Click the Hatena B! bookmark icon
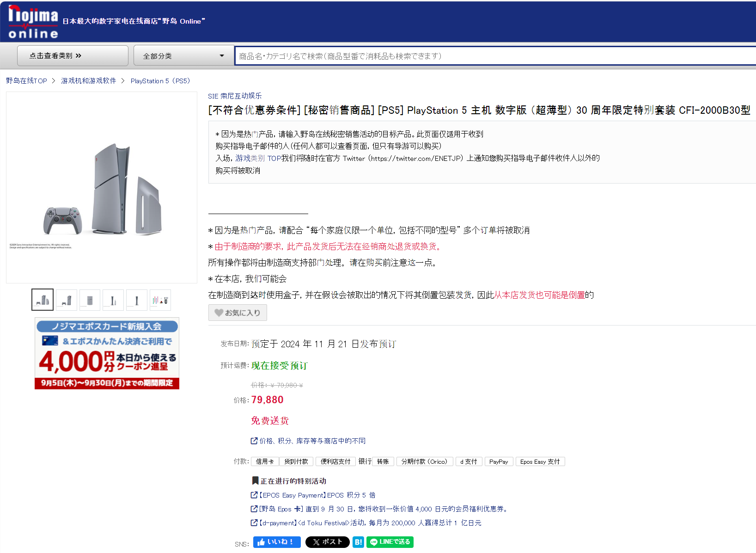Image resolution: width=756 pixels, height=553 pixels. point(358,542)
